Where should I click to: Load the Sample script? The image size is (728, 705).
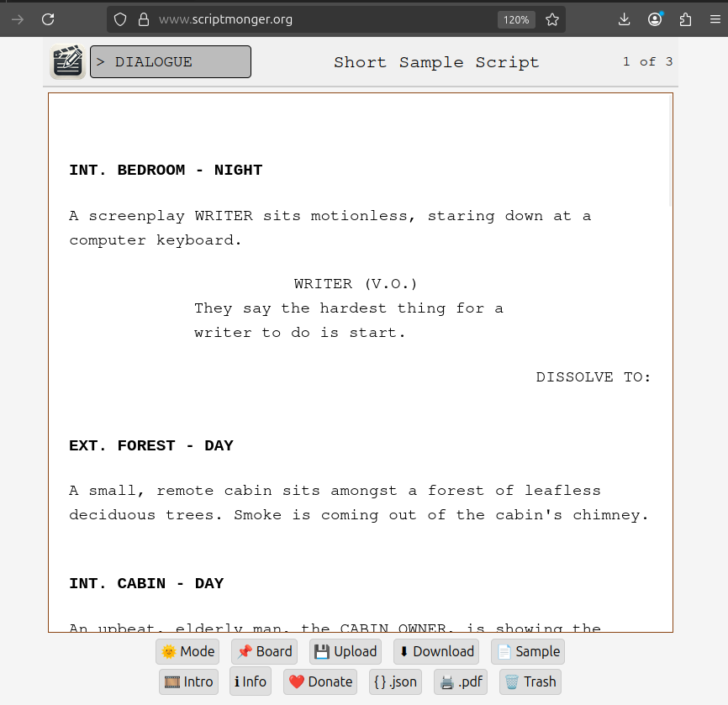pyautogui.click(x=528, y=651)
